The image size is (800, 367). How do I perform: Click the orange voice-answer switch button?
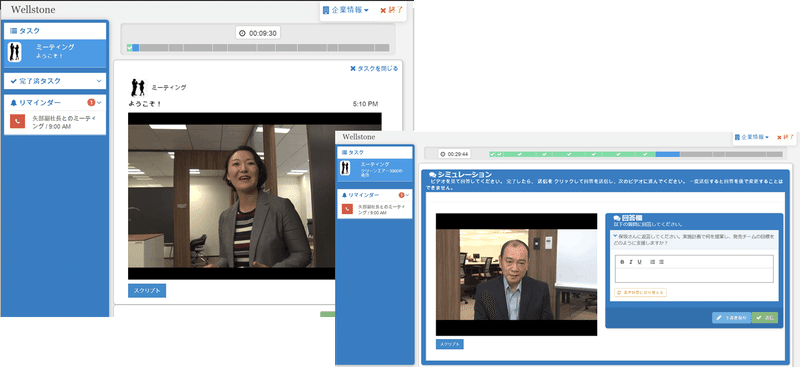click(x=641, y=292)
